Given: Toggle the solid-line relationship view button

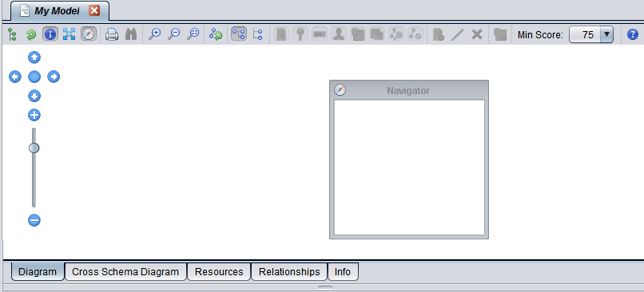Looking at the screenshot, I should pos(239,34).
